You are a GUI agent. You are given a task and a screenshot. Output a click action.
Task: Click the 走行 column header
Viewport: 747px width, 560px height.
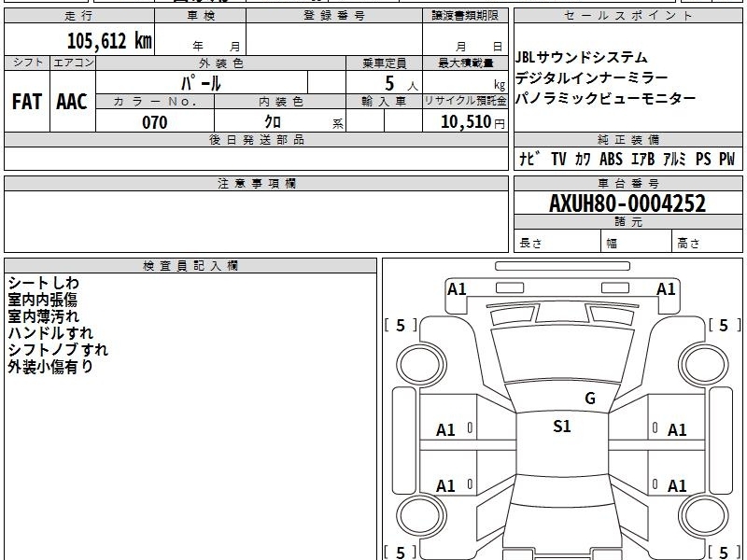coord(79,16)
